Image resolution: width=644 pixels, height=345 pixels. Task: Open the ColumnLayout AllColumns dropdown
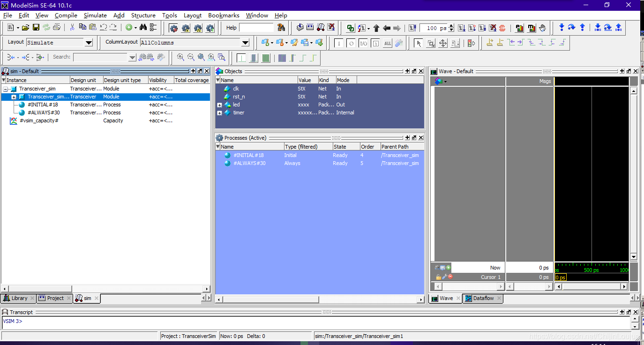point(245,43)
